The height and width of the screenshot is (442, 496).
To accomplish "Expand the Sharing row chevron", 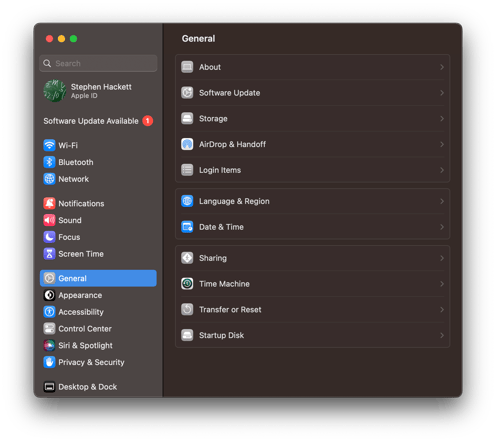I will point(442,258).
